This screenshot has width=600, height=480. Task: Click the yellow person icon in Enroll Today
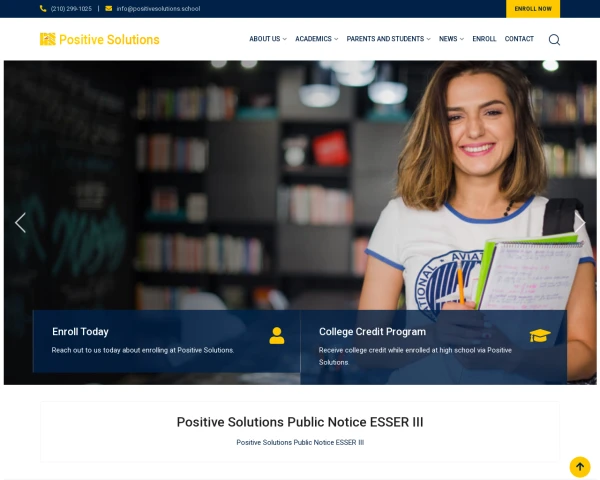pyautogui.click(x=277, y=336)
